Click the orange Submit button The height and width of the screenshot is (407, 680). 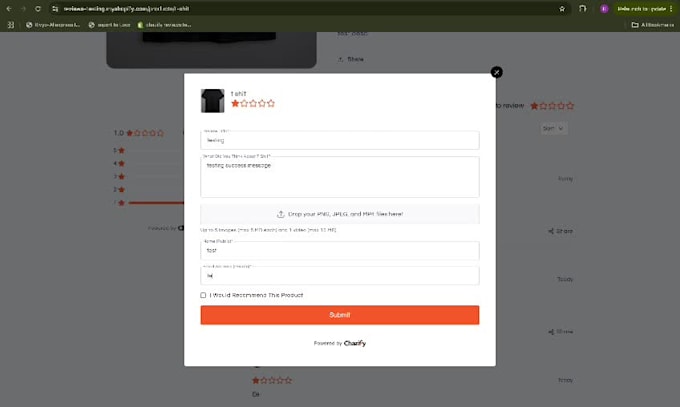click(340, 315)
